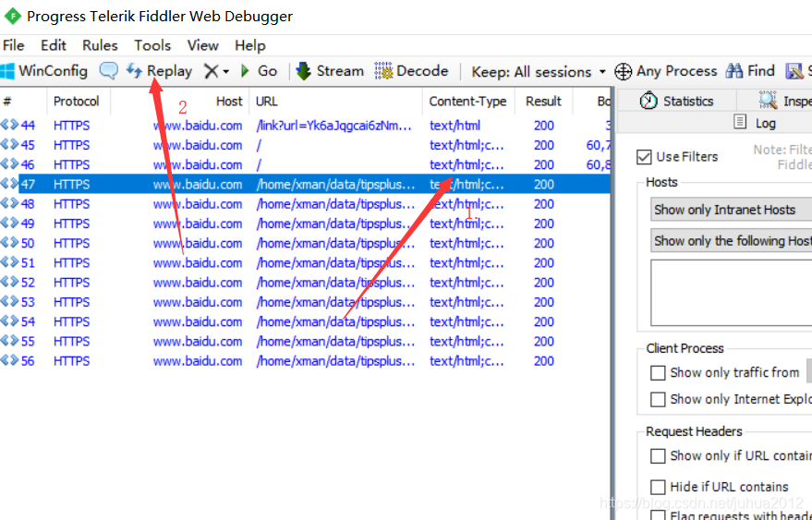Sort by the Content-Type column header
This screenshot has height=520, width=812.
point(467,101)
